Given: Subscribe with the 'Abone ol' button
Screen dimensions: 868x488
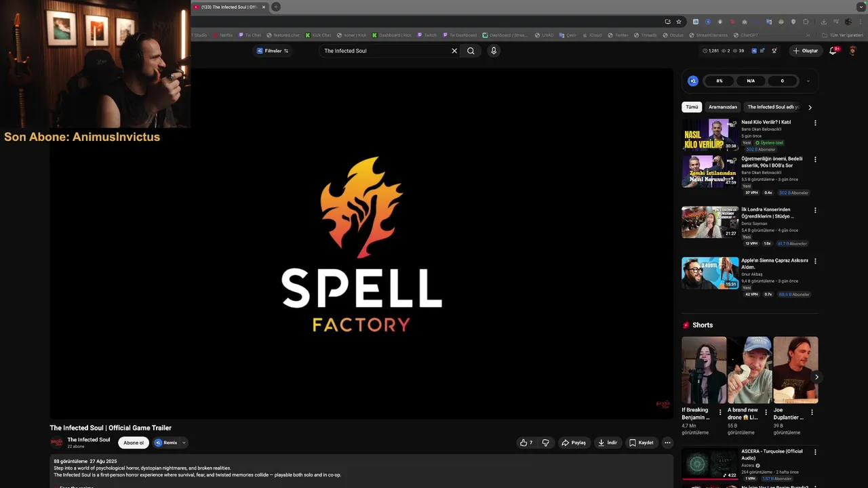Looking at the screenshot, I should (x=134, y=443).
